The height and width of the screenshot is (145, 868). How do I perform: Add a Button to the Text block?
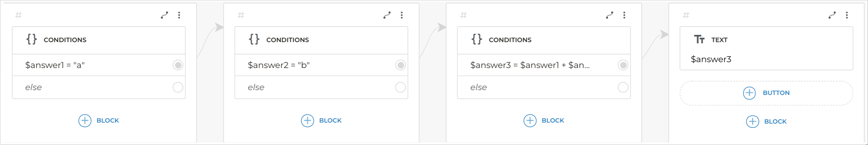click(x=766, y=93)
